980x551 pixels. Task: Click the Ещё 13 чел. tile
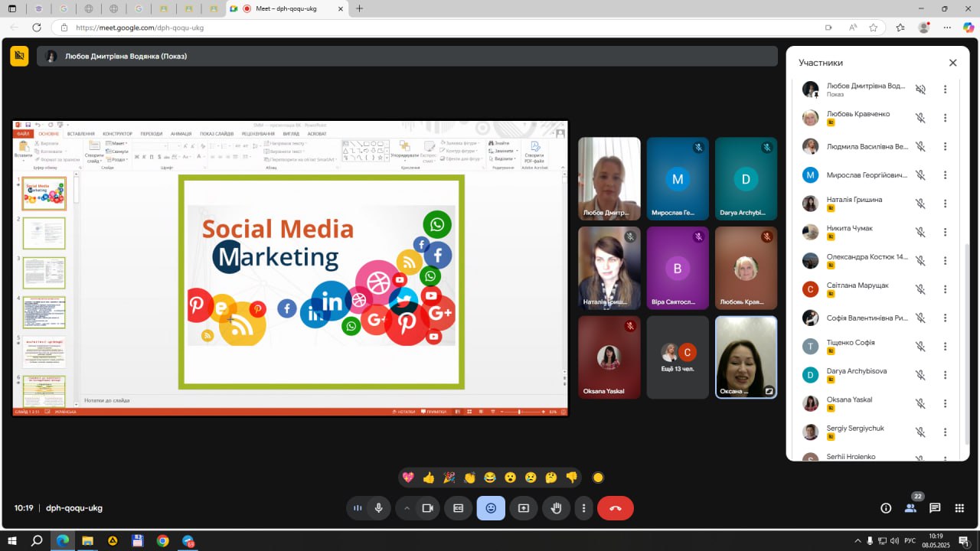pyautogui.click(x=678, y=357)
